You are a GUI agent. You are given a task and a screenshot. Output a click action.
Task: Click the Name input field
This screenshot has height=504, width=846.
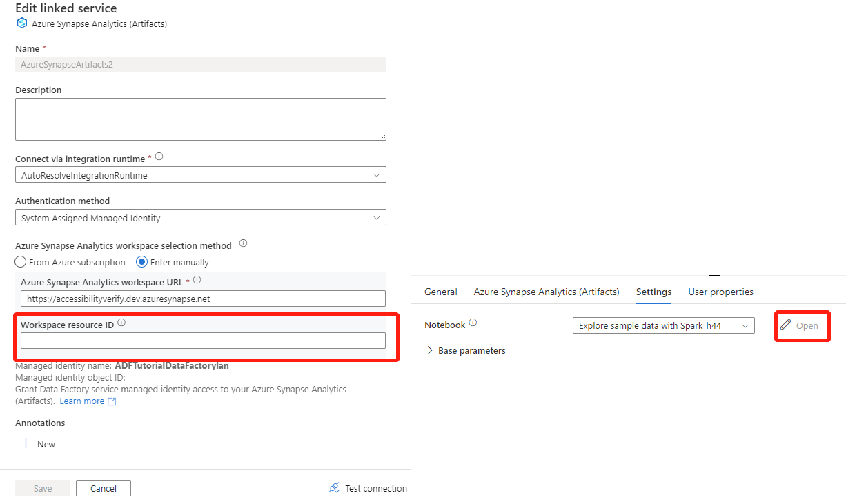coord(201,64)
